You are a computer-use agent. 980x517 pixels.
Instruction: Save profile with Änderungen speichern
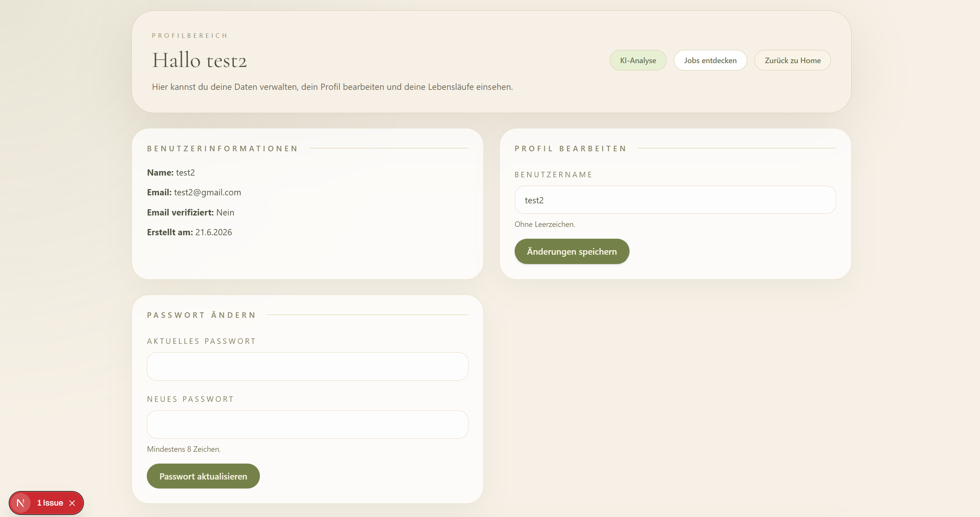(572, 252)
